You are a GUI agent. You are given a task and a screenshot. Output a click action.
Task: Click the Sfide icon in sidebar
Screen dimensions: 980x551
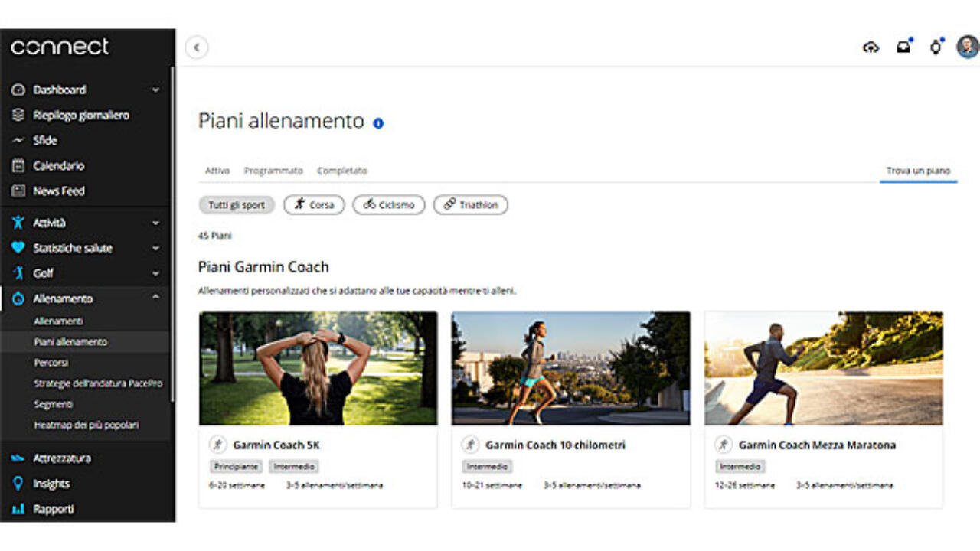click(18, 140)
